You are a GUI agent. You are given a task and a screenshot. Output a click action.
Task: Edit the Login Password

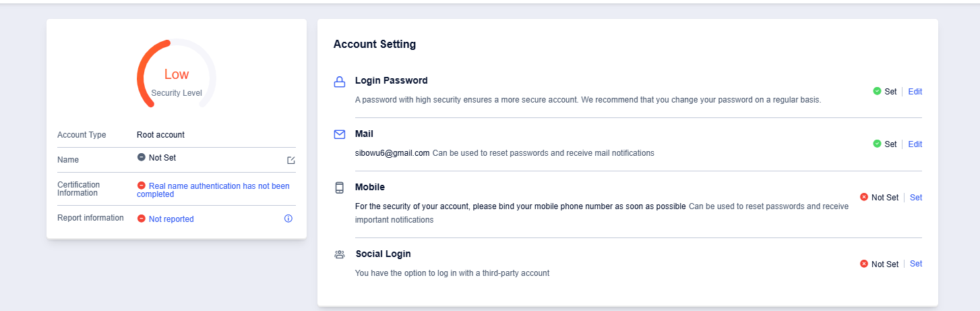[x=915, y=92]
